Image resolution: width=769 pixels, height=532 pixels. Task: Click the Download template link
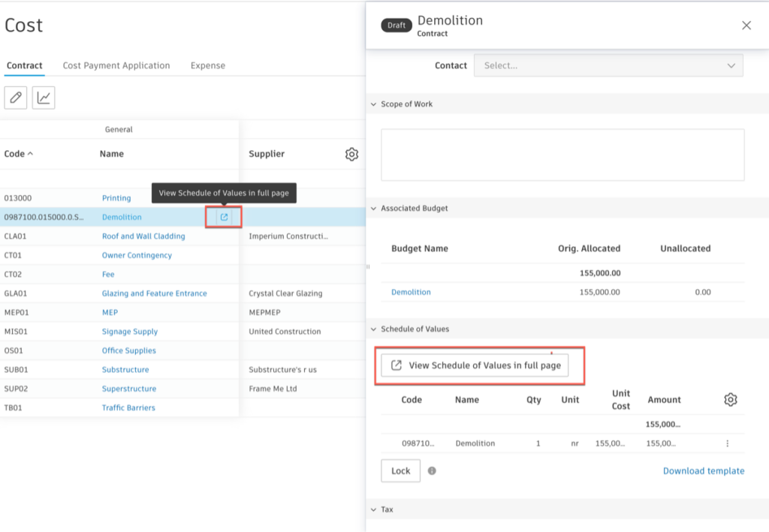pos(704,470)
